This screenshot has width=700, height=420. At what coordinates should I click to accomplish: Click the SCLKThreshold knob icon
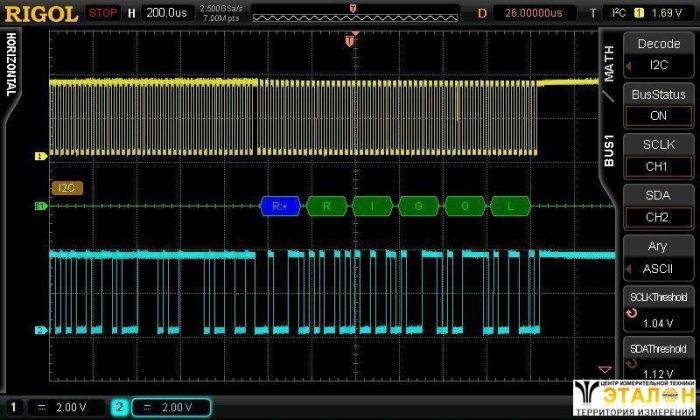pyautogui.click(x=630, y=314)
